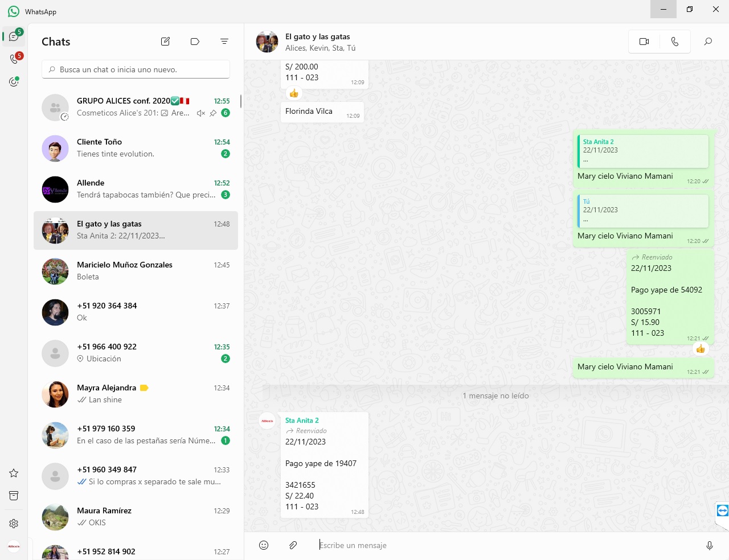Start a voice call with the phone icon

coord(675,42)
